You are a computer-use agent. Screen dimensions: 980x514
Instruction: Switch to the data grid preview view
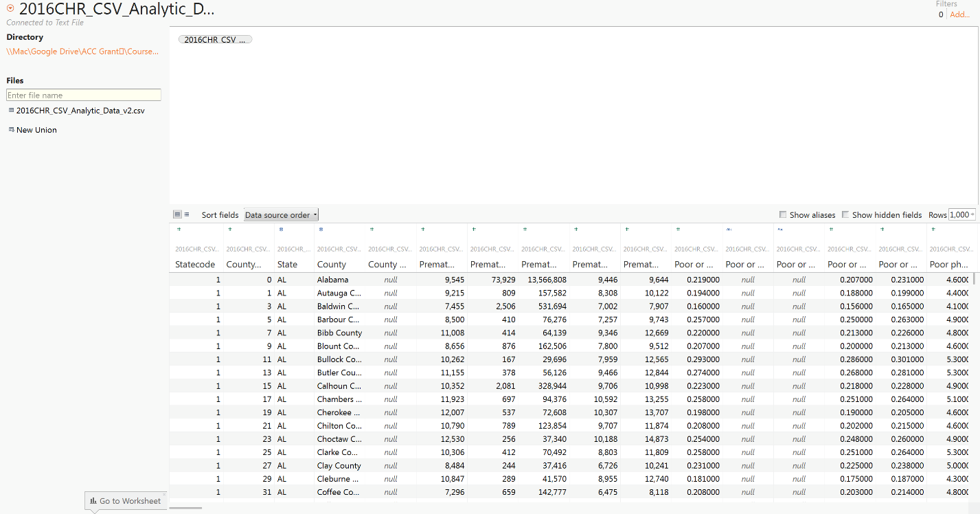pos(176,214)
